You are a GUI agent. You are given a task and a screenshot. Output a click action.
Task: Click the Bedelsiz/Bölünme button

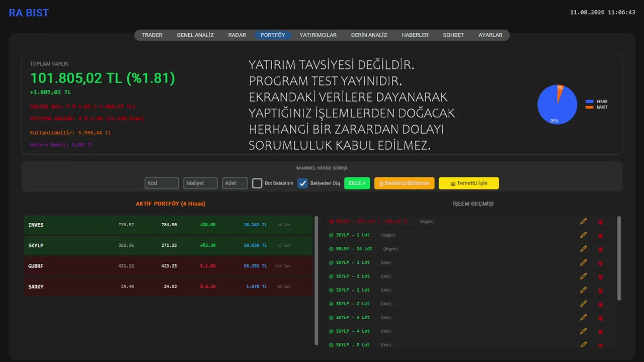[404, 183]
